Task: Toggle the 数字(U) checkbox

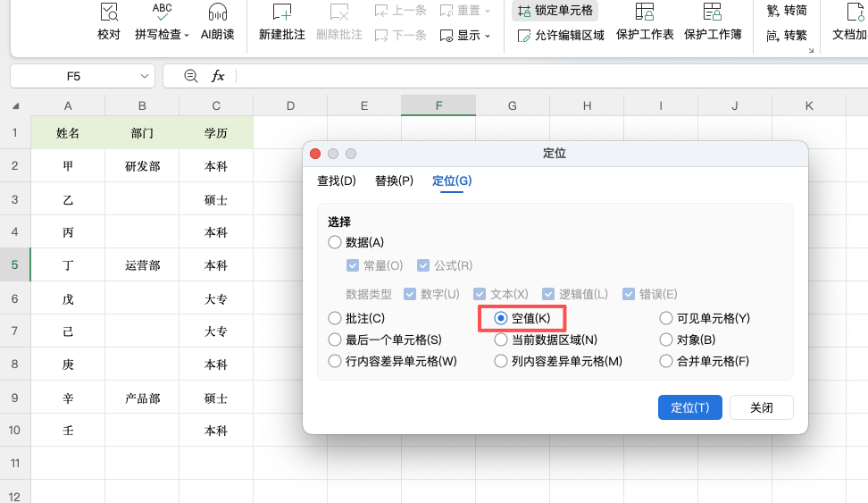Action: coord(410,294)
